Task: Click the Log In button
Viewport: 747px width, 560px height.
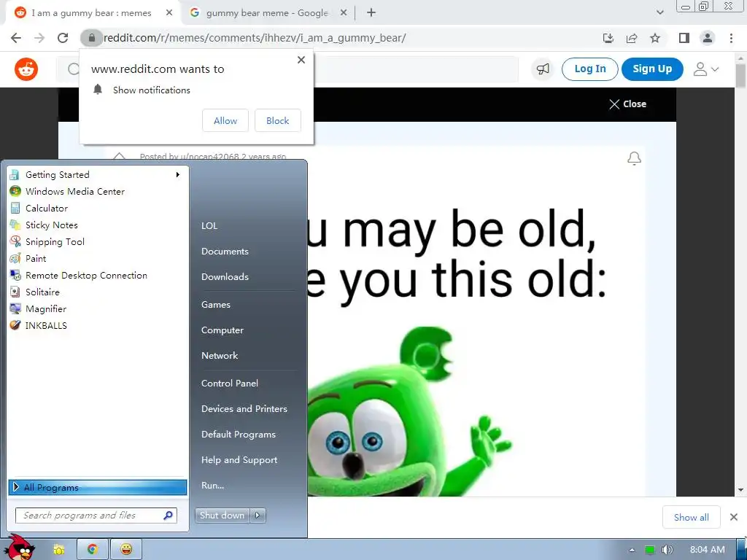Action: pos(589,69)
